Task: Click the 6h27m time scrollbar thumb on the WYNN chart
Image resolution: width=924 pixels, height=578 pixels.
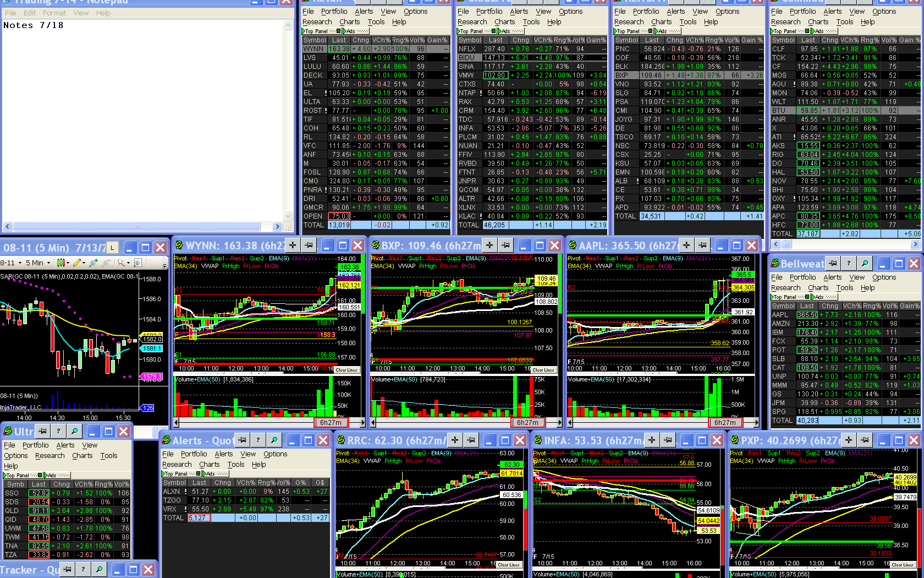Action: (x=331, y=423)
